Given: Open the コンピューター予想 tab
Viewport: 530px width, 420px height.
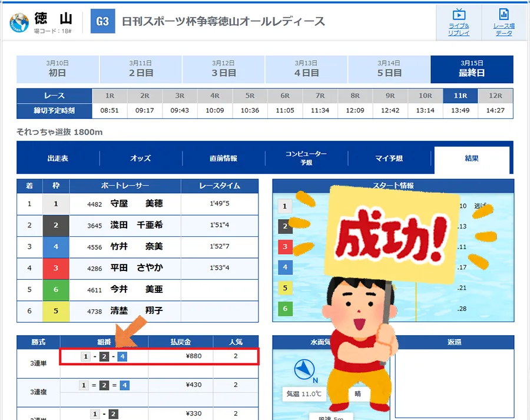Looking at the screenshot, I should click(x=306, y=158).
